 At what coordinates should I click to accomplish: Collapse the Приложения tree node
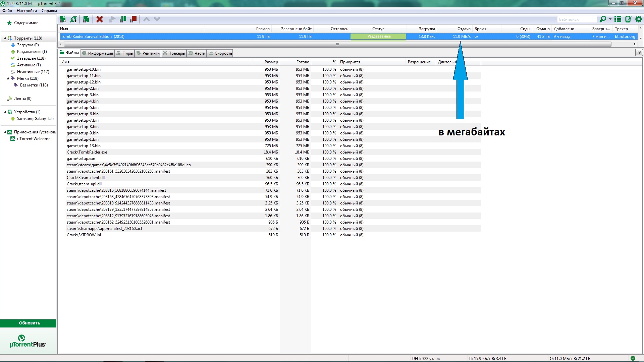[x=5, y=132]
